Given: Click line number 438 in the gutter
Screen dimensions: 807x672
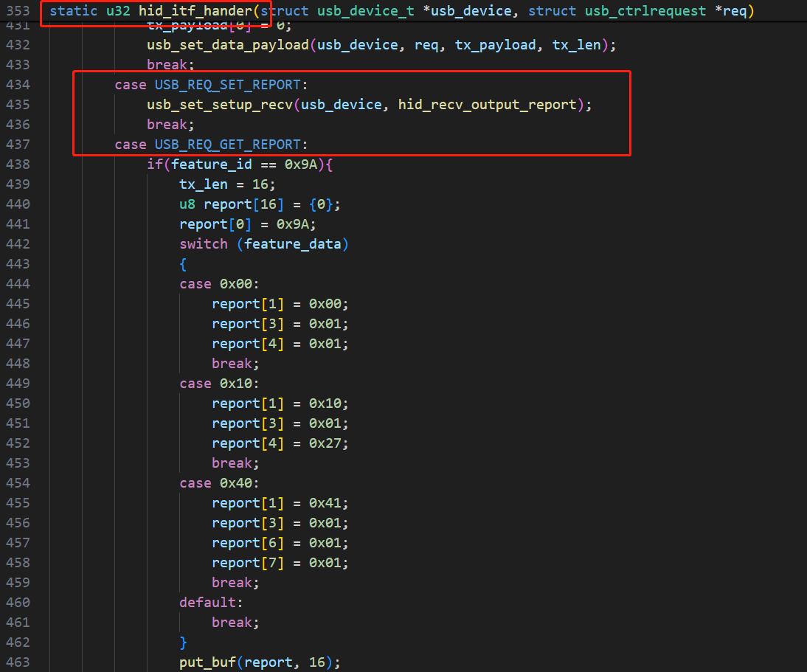Looking at the screenshot, I should point(18,164).
